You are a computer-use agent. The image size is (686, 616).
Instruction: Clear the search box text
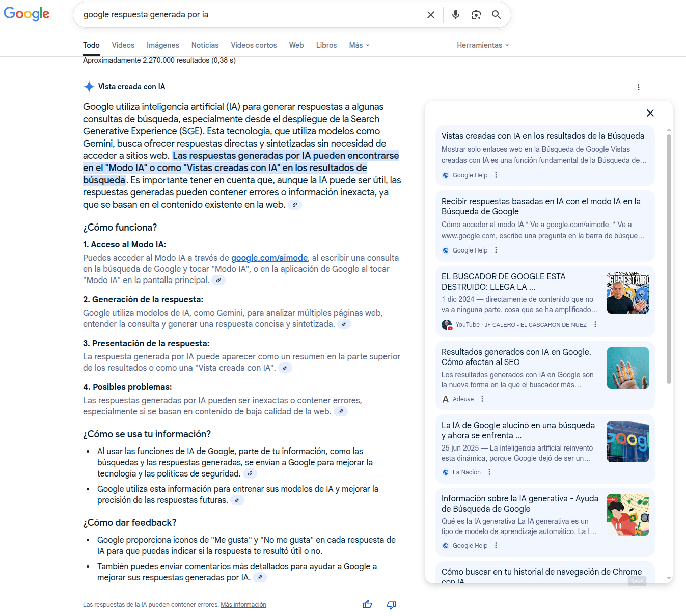(430, 15)
